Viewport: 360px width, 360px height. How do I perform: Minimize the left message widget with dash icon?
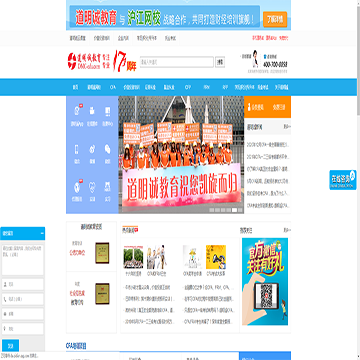(x=42, y=233)
